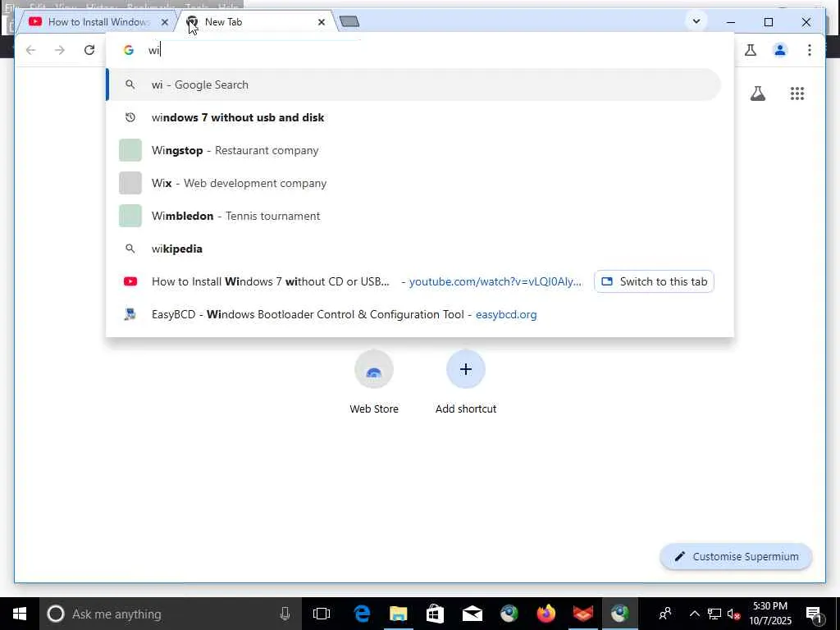Image resolution: width=840 pixels, height=630 pixels.
Task: Expand hidden system tray icons
Action: [x=694, y=614]
